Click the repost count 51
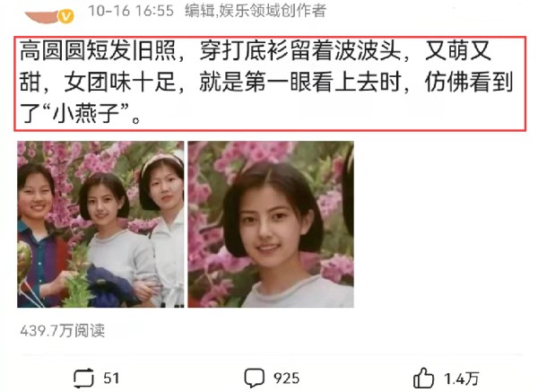The image size is (538, 392). [111, 379]
